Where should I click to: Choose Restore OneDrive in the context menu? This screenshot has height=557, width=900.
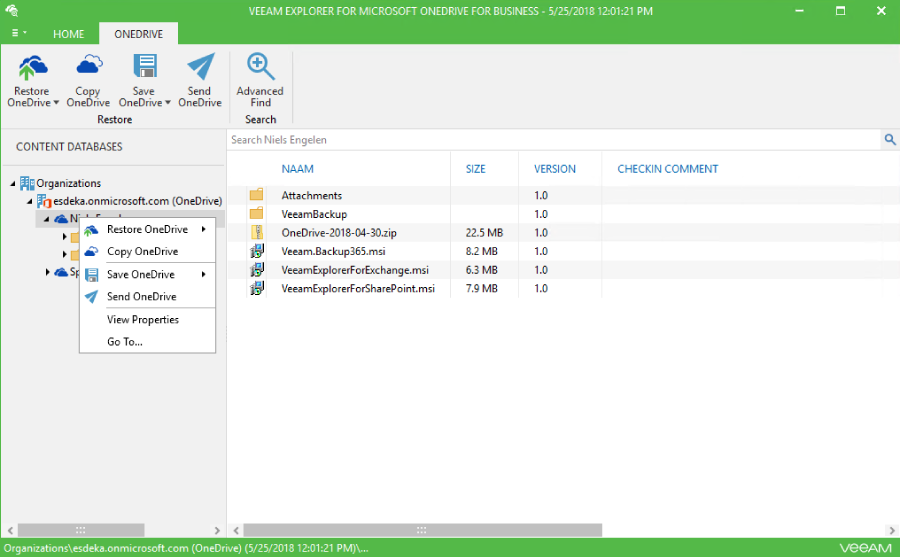pos(148,229)
